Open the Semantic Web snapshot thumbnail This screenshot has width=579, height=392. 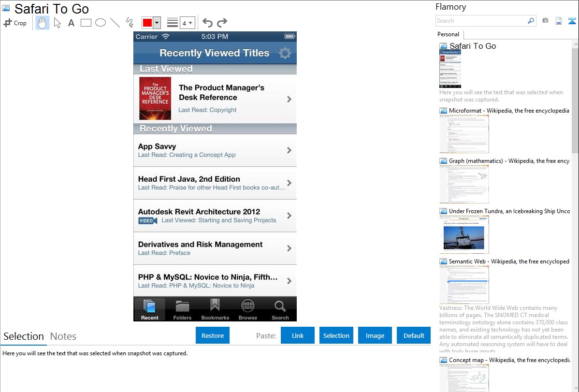(x=464, y=285)
